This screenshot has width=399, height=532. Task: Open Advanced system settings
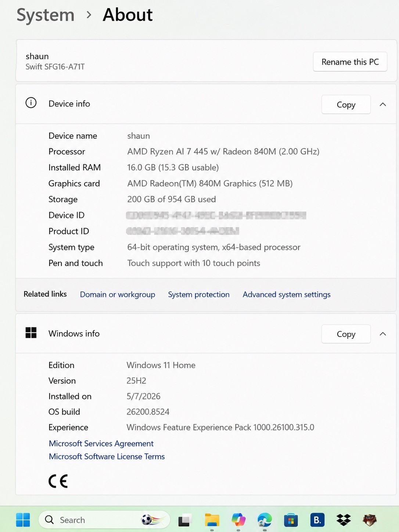[x=287, y=295]
